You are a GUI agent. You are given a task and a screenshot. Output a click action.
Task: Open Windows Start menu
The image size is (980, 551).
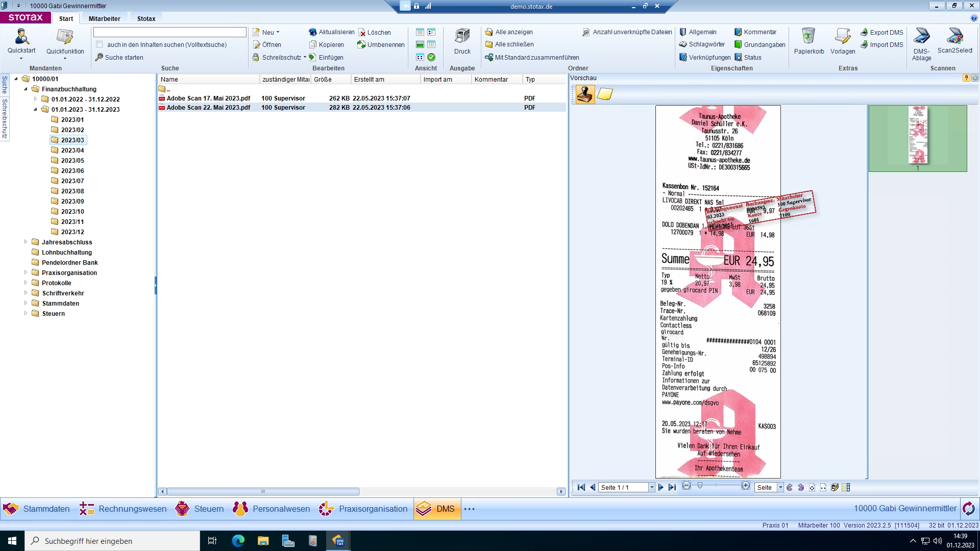(x=12, y=541)
